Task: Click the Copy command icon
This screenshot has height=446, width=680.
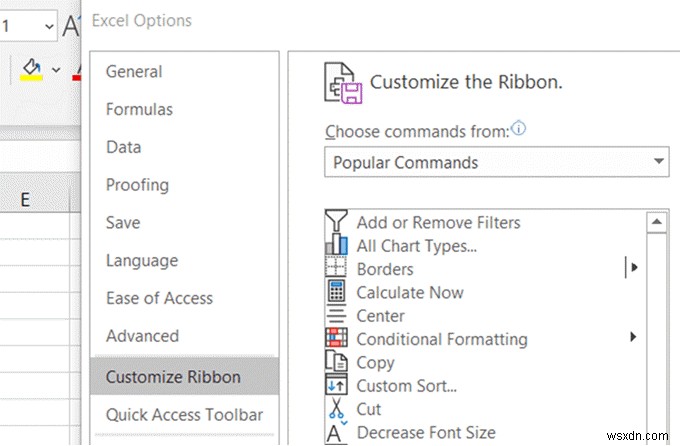Action: 336,362
